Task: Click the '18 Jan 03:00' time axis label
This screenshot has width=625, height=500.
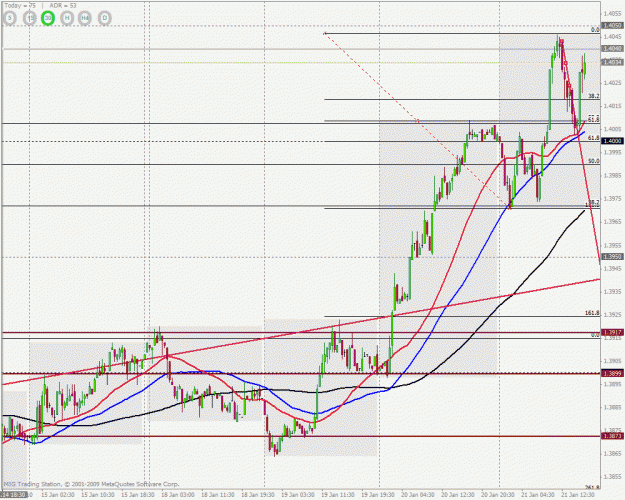Action: pos(178,495)
